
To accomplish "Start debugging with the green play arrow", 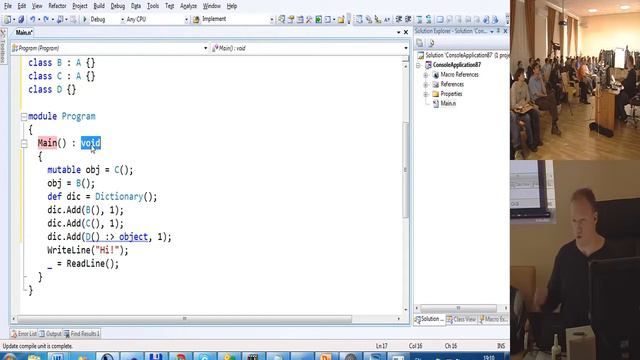I will pyautogui.click(x=85, y=19).
